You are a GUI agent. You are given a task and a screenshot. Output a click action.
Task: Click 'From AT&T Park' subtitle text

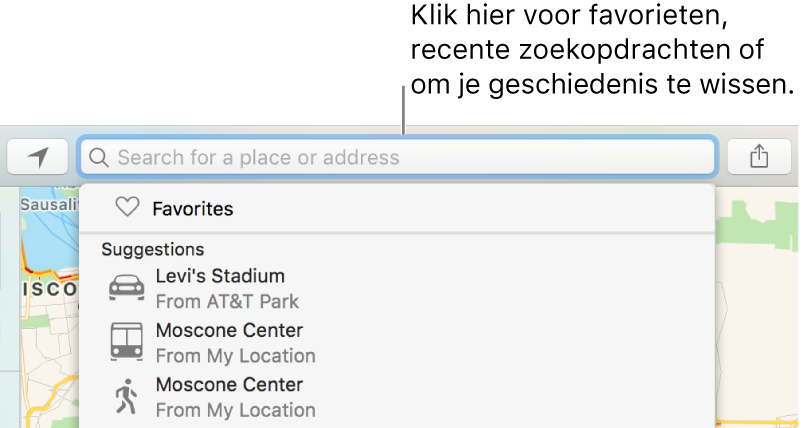click(x=228, y=302)
